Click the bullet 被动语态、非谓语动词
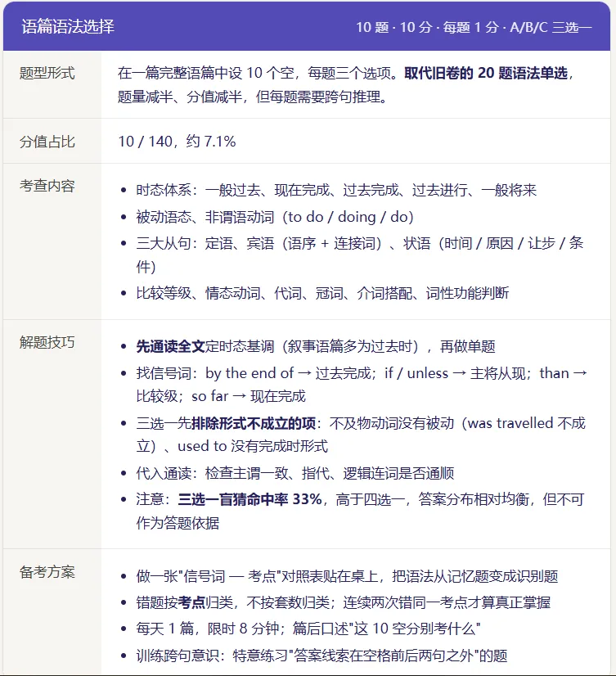Image resolution: width=616 pixels, height=676 pixels. 275,217
